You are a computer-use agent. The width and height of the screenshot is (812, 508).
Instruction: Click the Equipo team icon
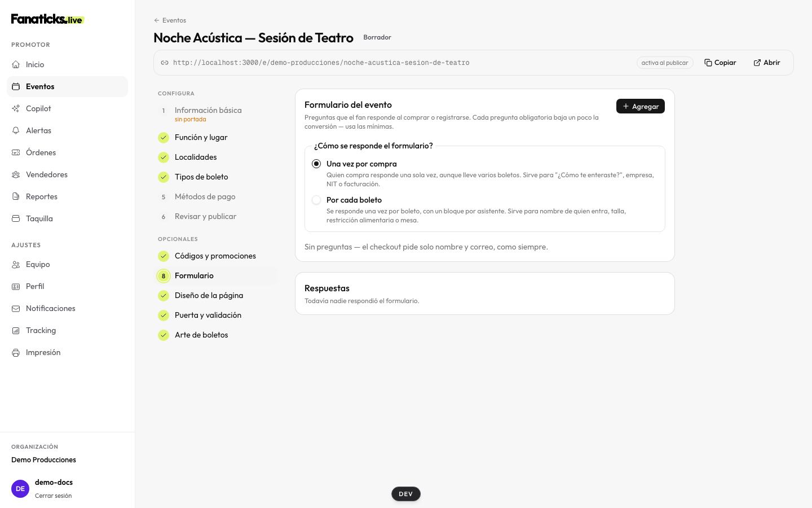(16, 264)
